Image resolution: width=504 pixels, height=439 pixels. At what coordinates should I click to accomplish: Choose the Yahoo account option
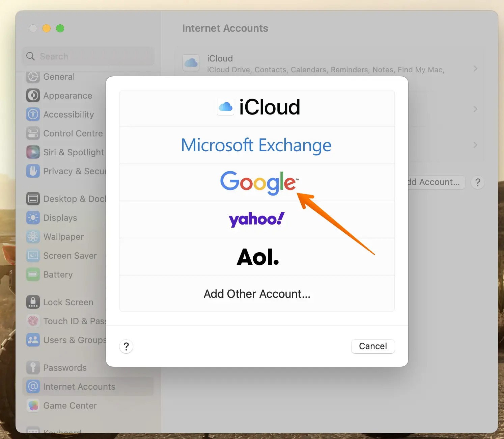tap(257, 219)
